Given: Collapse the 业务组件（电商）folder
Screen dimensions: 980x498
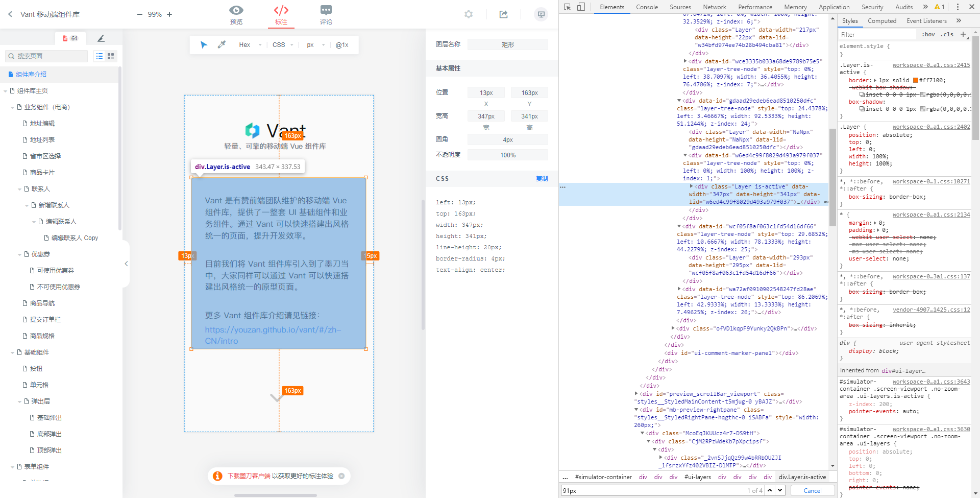Looking at the screenshot, I should 13,107.
